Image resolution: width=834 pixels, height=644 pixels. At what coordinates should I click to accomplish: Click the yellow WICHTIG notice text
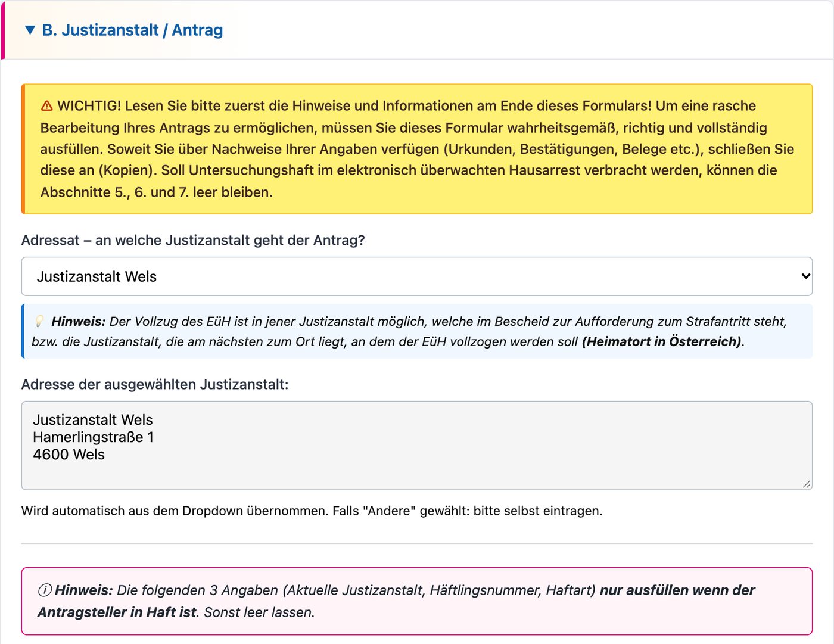[417, 149]
